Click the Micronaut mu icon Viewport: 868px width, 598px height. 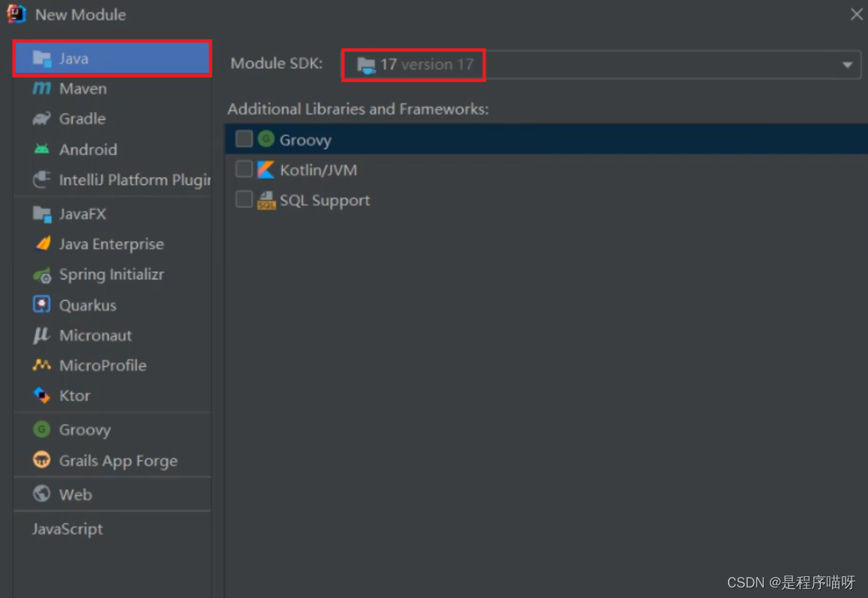42,335
